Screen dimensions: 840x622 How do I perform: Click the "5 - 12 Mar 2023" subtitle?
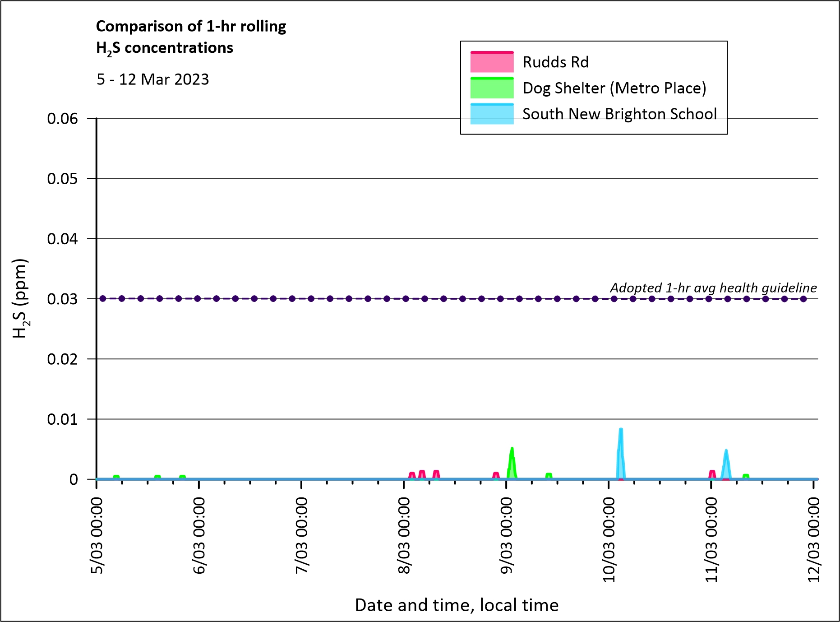[152, 79]
